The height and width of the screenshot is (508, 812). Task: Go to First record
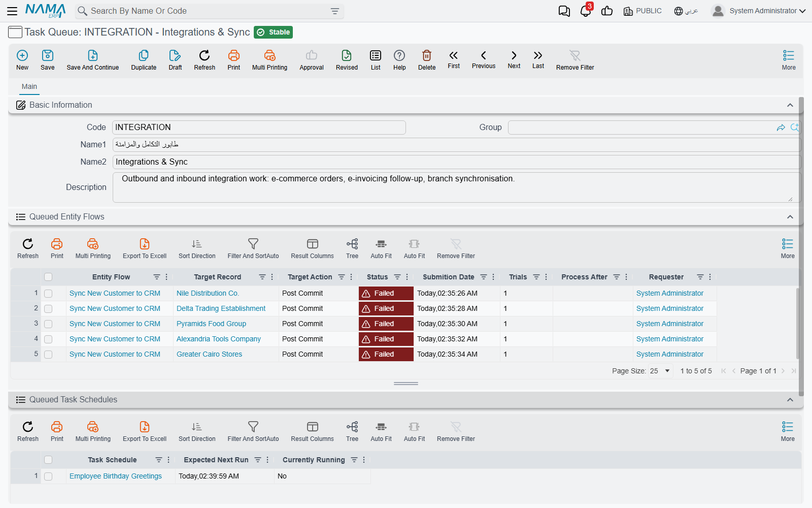(454, 55)
